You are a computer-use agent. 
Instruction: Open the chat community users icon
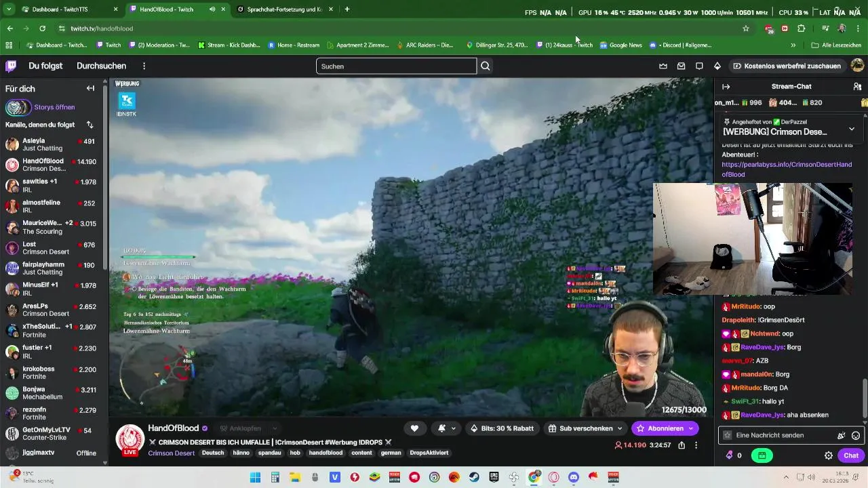pyautogui.click(x=857, y=86)
